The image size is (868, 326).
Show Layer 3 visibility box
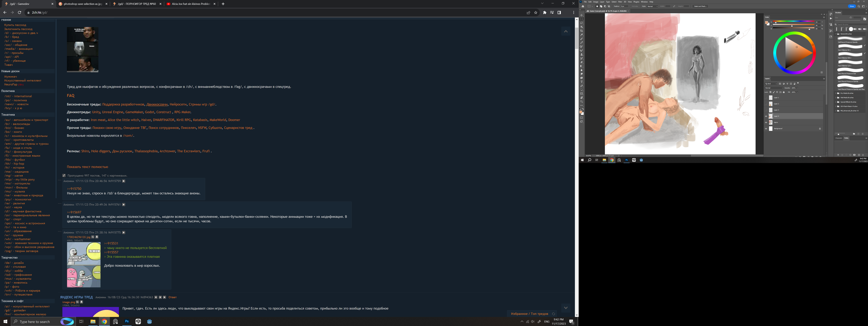766,110
